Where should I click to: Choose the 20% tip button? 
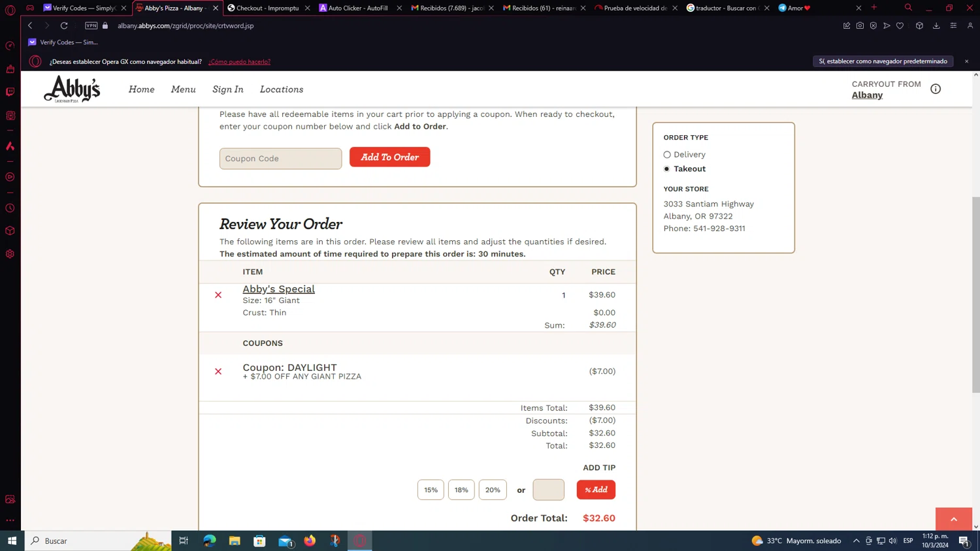coord(493,490)
